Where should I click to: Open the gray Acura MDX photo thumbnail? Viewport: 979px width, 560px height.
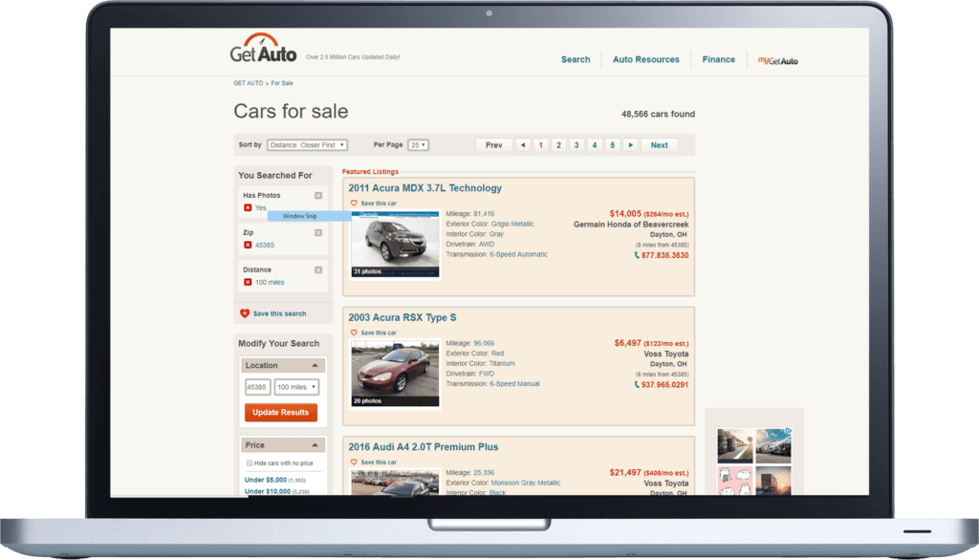[x=395, y=245]
